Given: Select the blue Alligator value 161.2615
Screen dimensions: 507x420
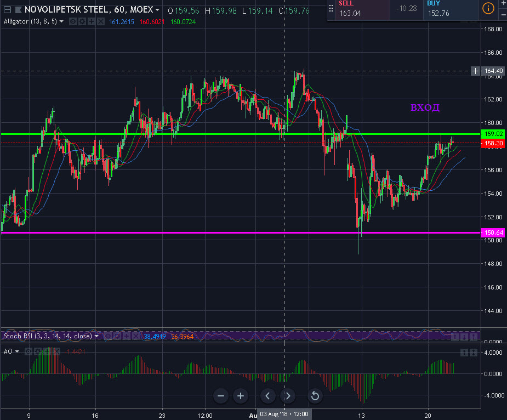Looking at the screenshot, I should (122, 22).
